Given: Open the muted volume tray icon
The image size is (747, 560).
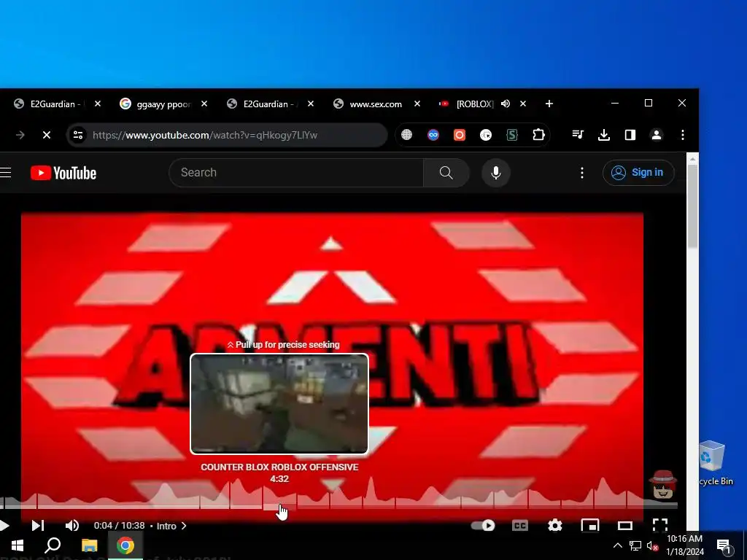Looking at the screenshot, I should (x=652, y=545).
